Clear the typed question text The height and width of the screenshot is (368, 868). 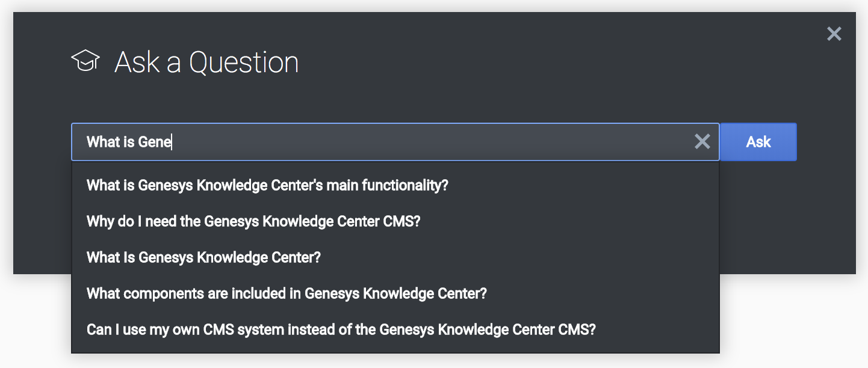click(702, 142)
